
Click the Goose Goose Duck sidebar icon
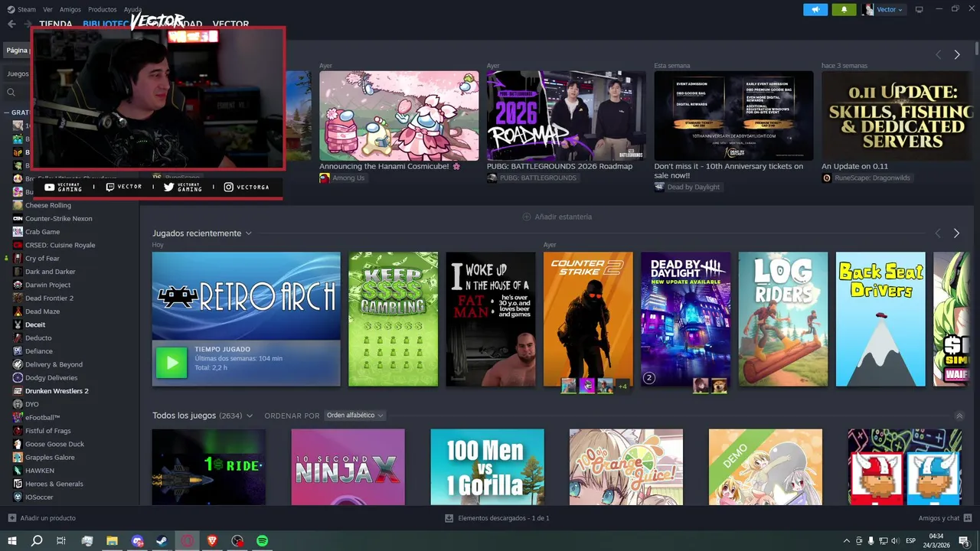[18, 444]
